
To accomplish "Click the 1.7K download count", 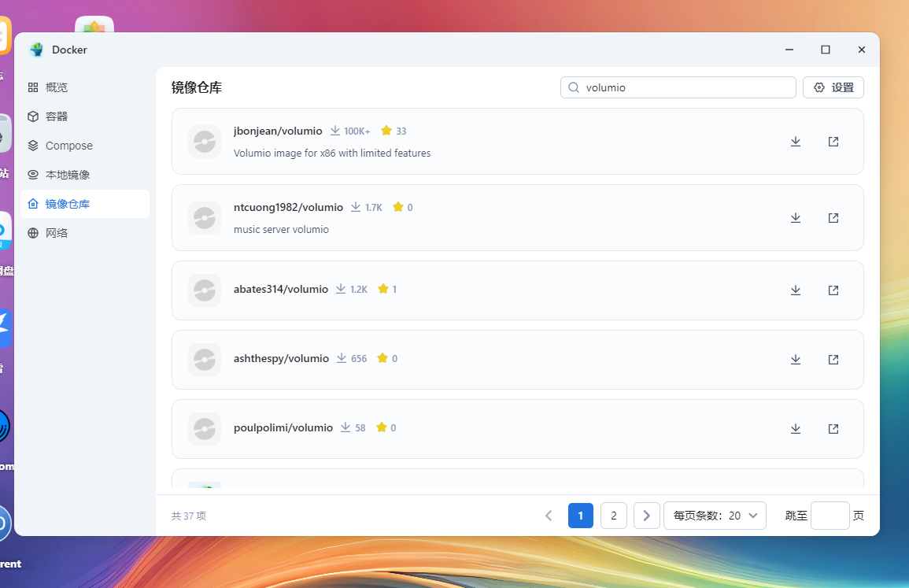I will coord(373,207).
